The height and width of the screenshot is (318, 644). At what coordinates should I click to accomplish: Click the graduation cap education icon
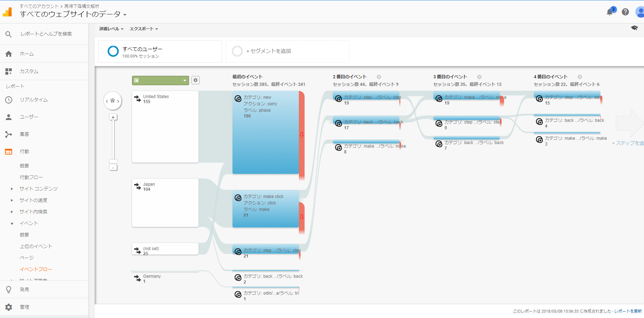coord(634,28)
